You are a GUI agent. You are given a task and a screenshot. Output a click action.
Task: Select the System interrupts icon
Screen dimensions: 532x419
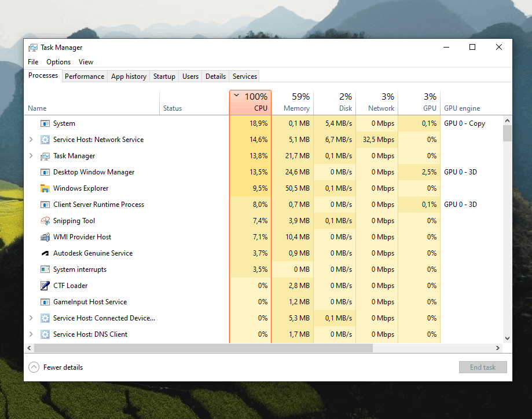pos(45,269)
